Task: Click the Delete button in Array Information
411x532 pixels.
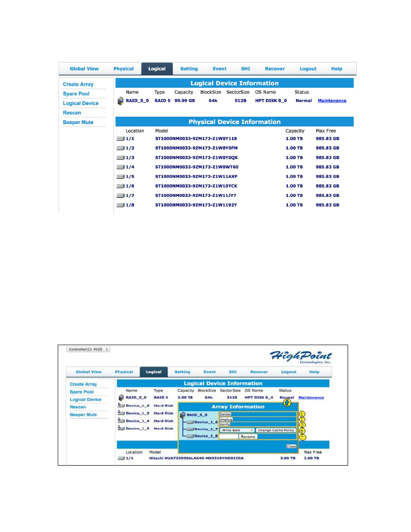Action: point(225,414)
